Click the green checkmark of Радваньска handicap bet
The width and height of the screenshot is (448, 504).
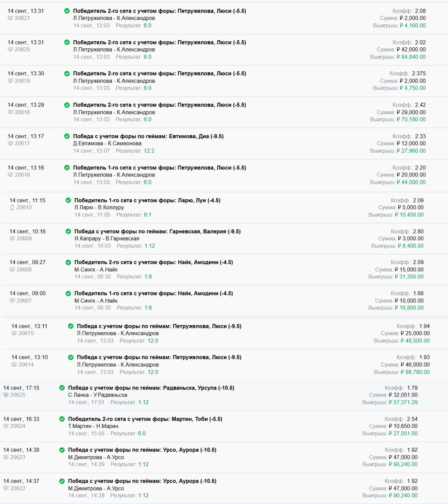(62, 388)
